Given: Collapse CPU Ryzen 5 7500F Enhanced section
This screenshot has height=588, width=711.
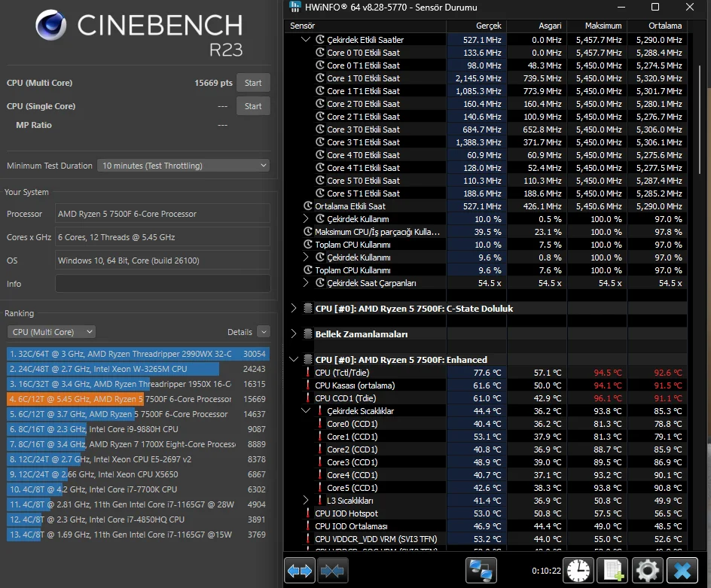Looking at the screenshot, I should pyautogui.click(x=294, y=360).
